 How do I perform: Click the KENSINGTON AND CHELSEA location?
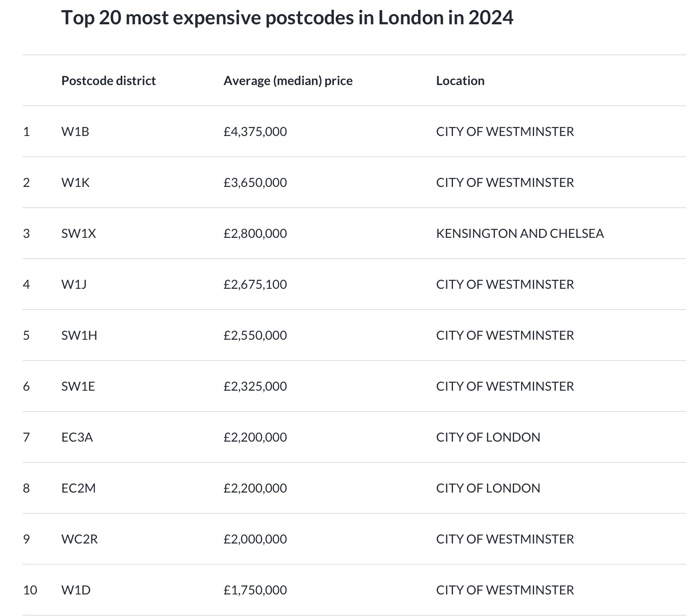[520, 234]
